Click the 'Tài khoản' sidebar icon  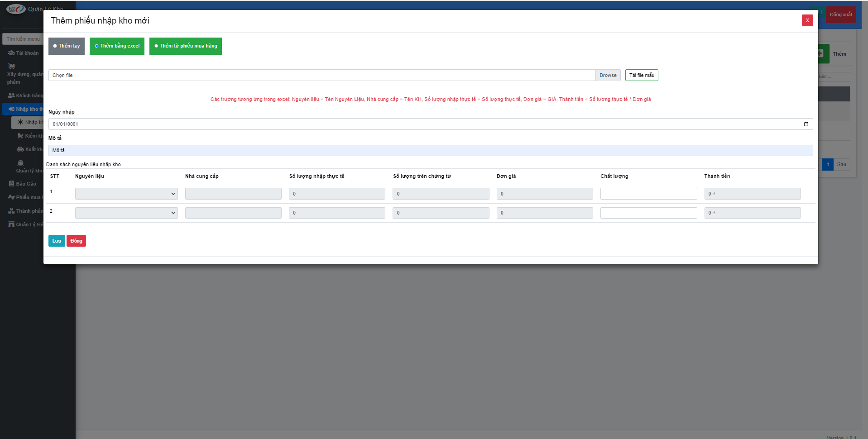coord(11,53)
